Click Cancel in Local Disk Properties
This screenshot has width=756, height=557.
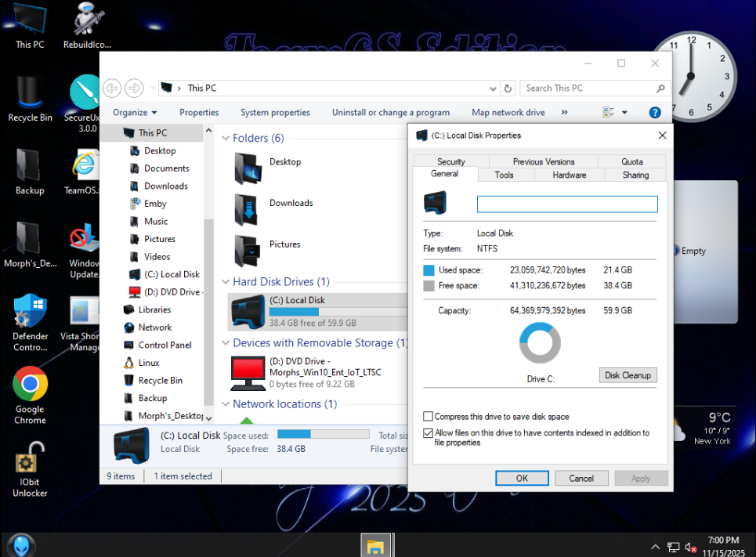click(x=581, y=478)
